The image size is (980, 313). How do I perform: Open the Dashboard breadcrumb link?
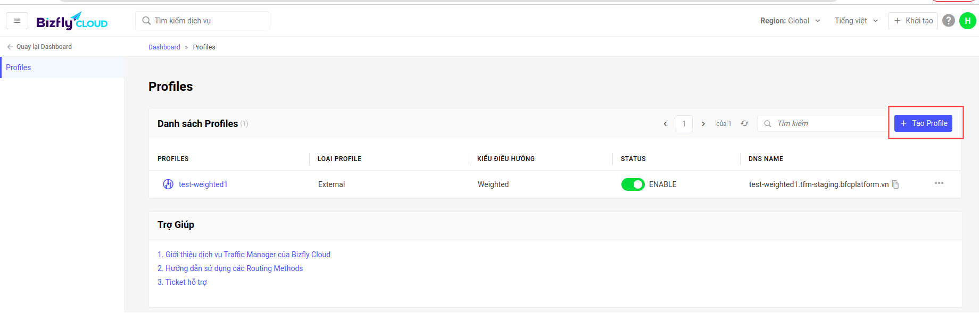click(164, 47)
